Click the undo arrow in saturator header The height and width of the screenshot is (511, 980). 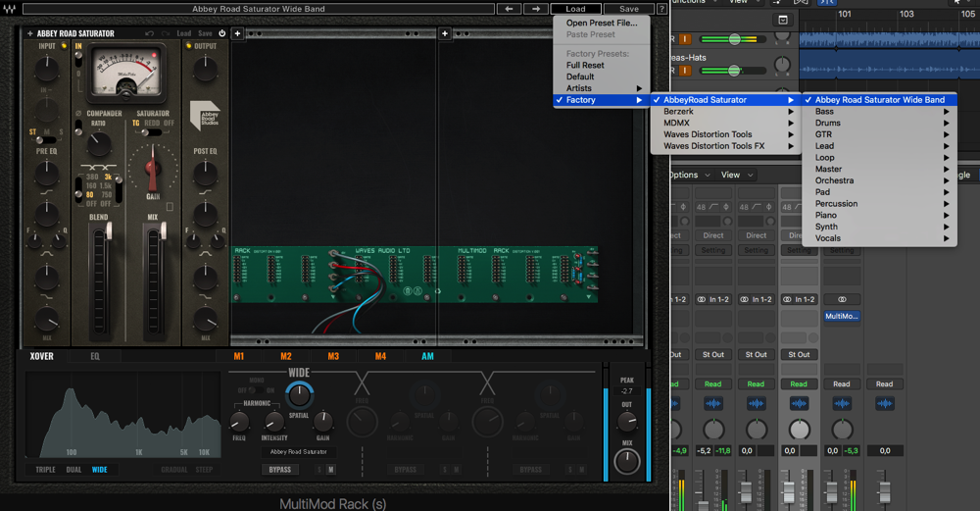click(x=149, y=33)
